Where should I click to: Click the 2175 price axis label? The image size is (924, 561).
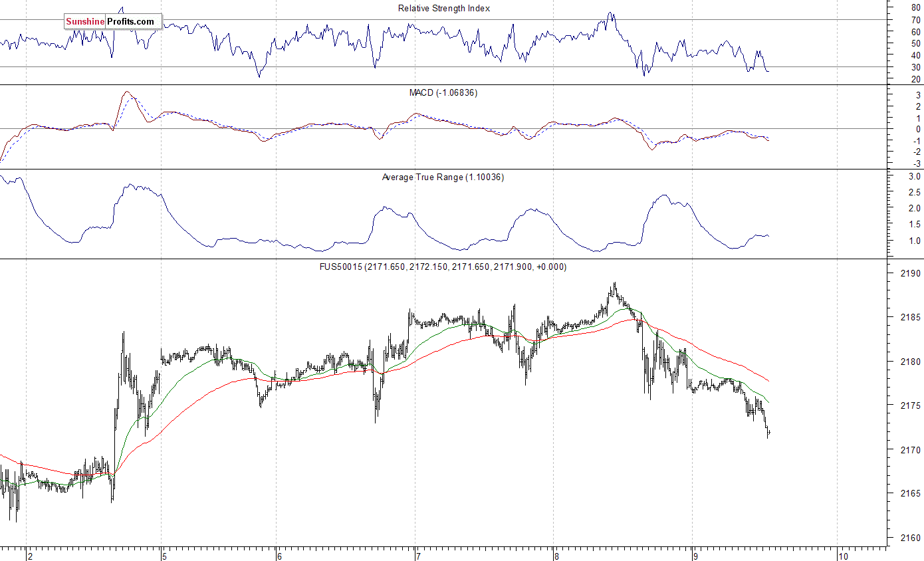tap(911, 405)
